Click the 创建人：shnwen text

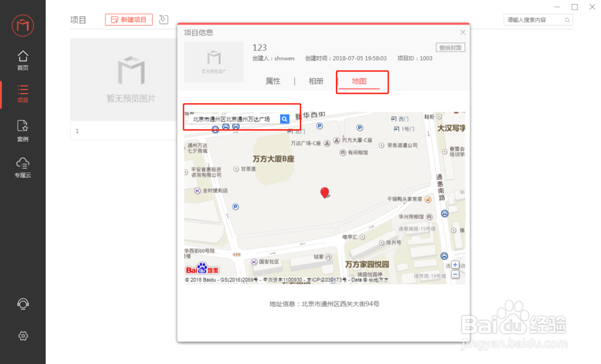[273, 58]
